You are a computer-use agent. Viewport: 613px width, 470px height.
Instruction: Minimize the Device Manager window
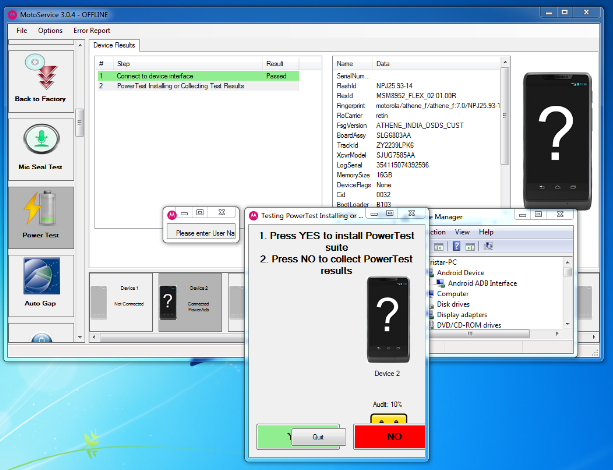point(522,215)
